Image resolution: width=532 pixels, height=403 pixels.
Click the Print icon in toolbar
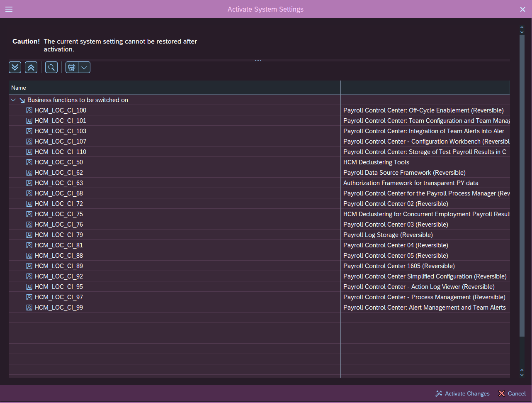coord(72,67)
